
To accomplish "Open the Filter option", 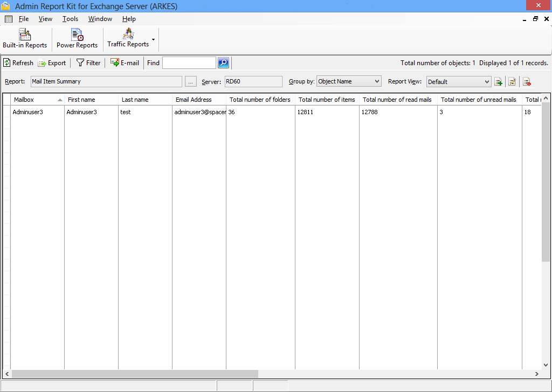I will [x=88, y=63].
